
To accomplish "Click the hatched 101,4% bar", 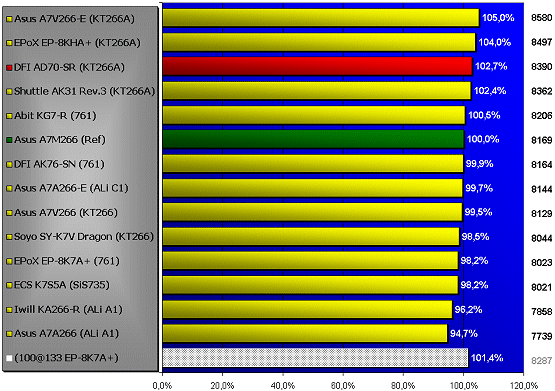I will click(x=315, y=357).
